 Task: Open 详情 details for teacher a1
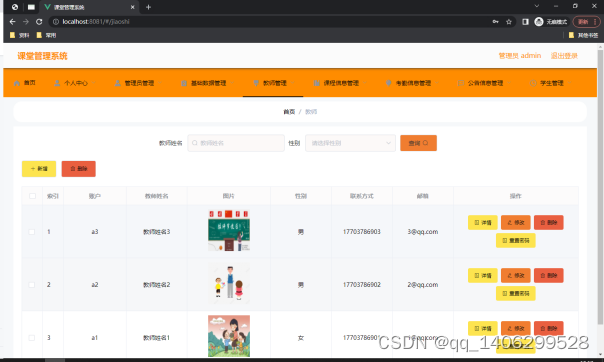click(x=483, y=328)
